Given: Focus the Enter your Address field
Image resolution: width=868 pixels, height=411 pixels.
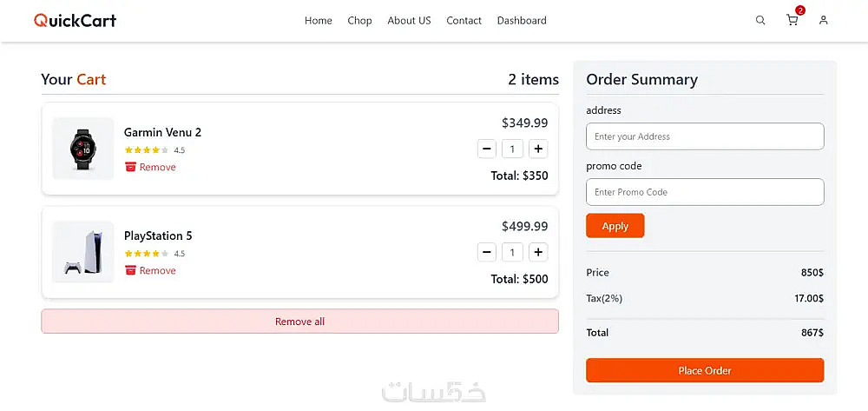Looking at the screenshot, I should pyautogui.click(x=705, y=136).
